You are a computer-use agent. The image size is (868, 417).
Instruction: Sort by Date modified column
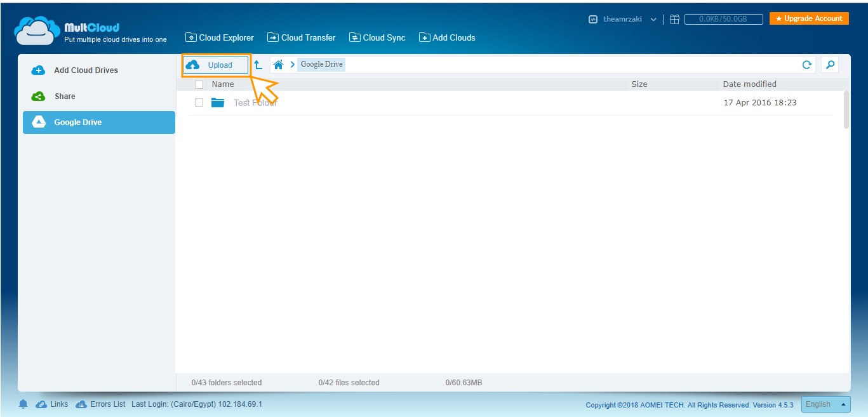click(750, 84)
